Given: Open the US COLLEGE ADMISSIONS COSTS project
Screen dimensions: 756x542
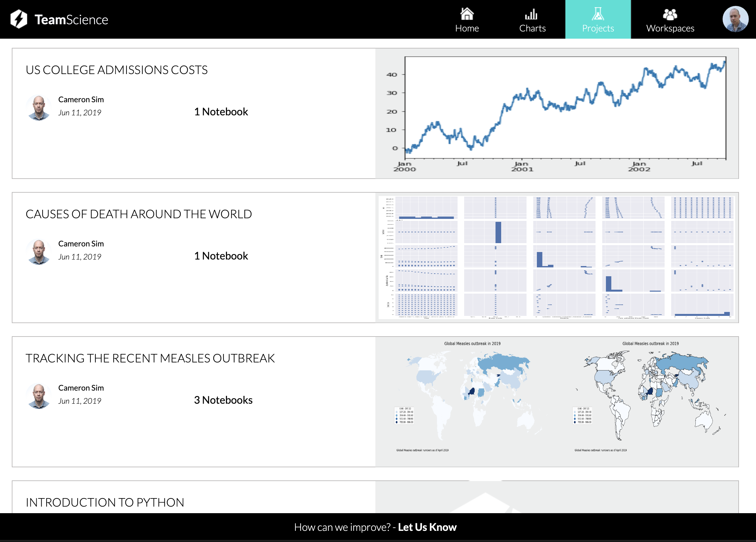Looking at the screenshot, I should (x=117, y=70).
